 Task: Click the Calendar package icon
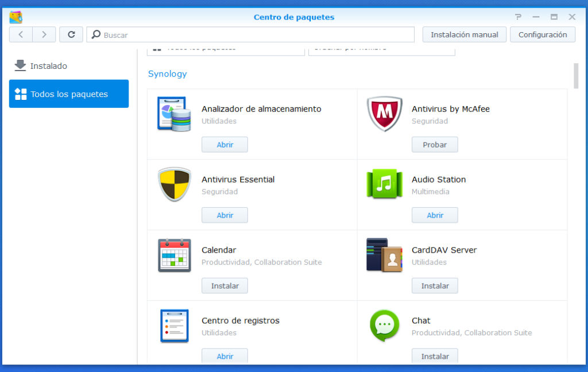tap(175, 255)
